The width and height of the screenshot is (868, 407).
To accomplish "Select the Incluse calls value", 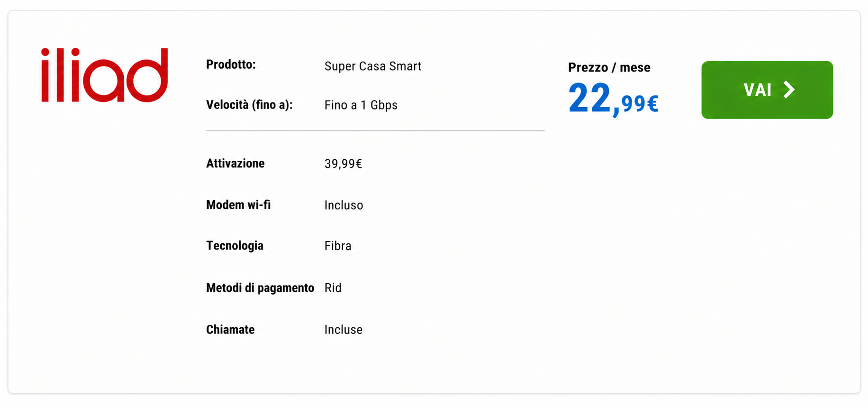I will tap(343, 330).
